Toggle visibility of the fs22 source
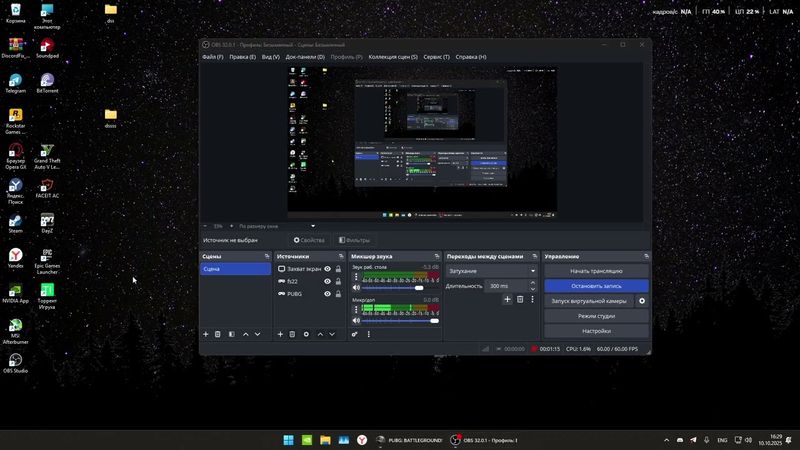Screen dimensions: 800x450 point(327,282)
